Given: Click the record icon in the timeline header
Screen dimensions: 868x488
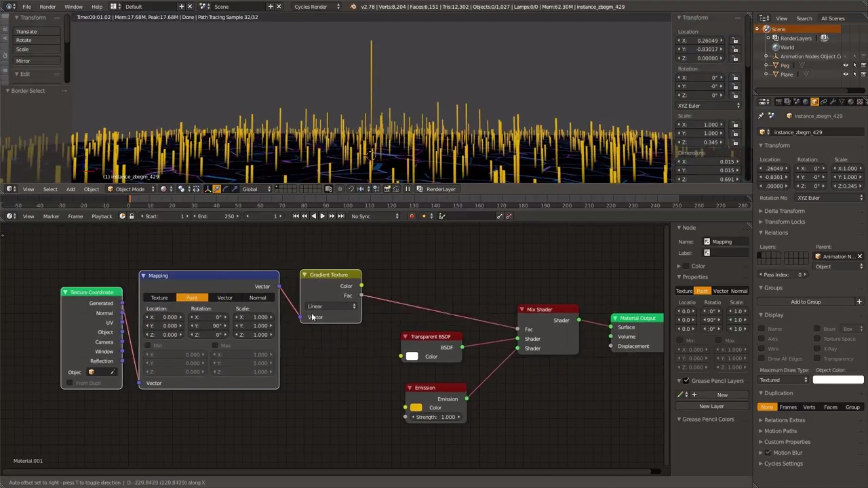Looking at the screenshot, I should (x=412, y=216).
